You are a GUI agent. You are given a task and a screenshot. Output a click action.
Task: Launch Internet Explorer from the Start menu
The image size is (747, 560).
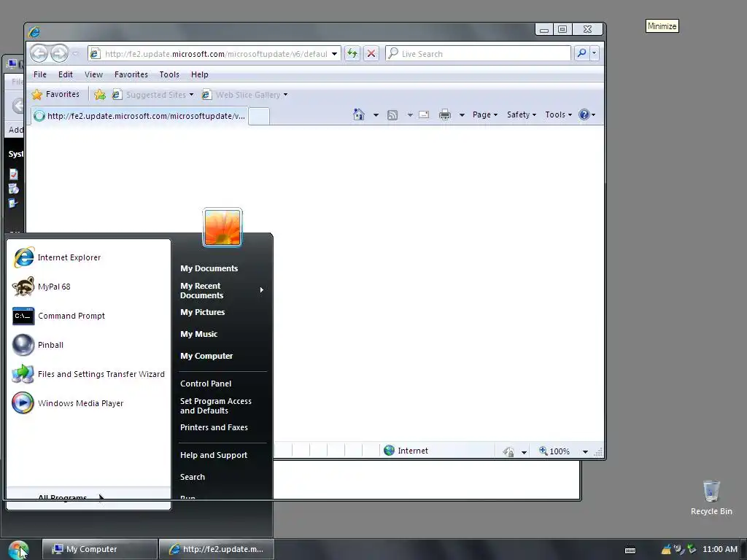88,257
